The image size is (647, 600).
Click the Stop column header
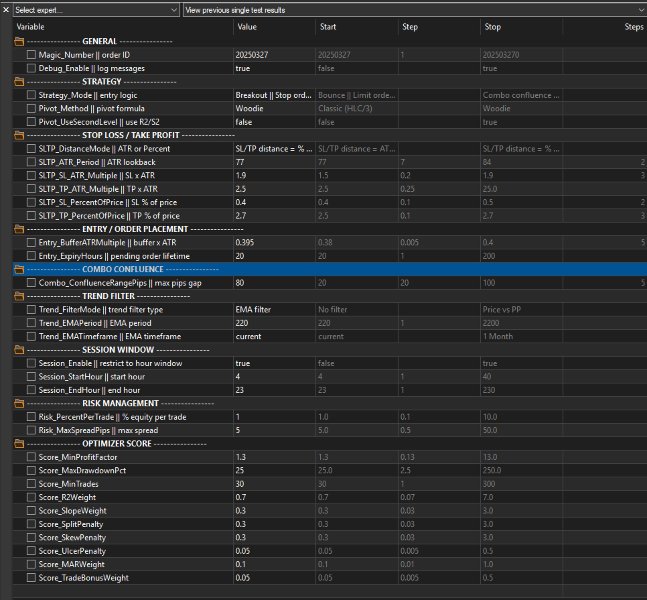coord(522,27)
